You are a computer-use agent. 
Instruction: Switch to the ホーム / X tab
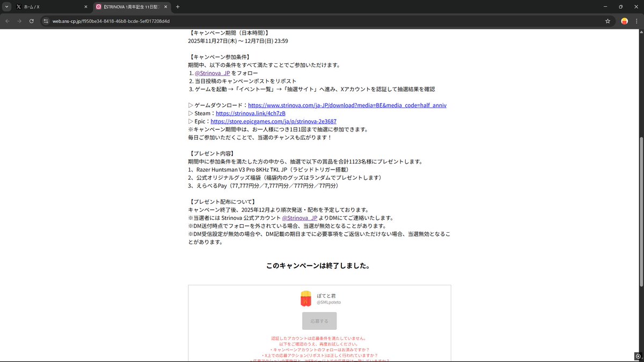point(51,7)
